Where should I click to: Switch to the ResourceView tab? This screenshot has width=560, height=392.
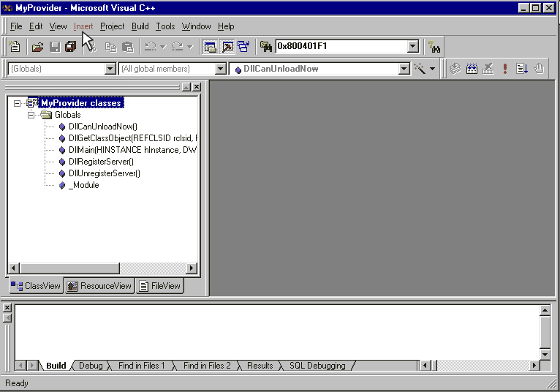[99, 286]
